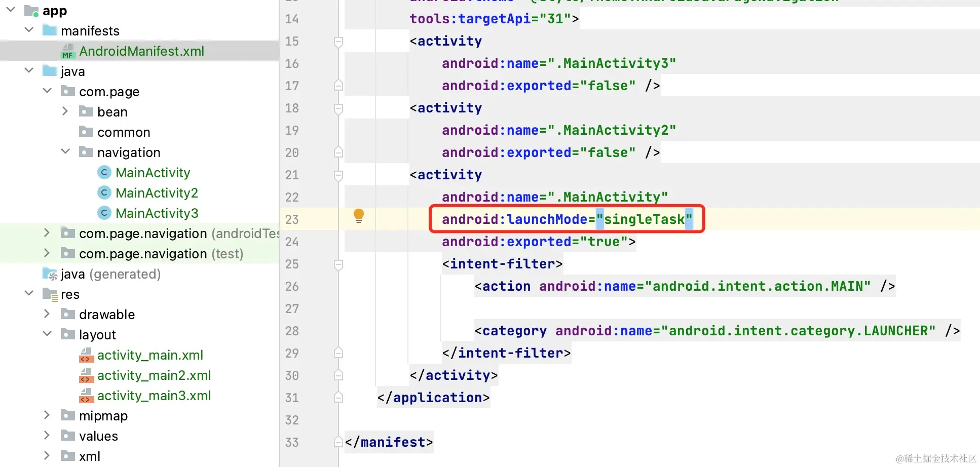The height and width of the screenshot is (467, 980).
Task: Select MainActivity in the project tree
Action: click(153, 173)
